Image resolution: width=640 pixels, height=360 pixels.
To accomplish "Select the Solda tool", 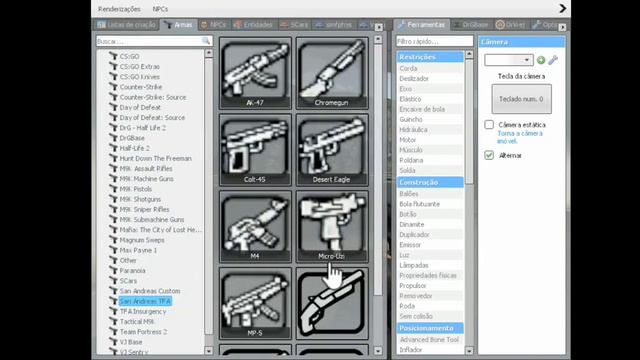I will point(430,170).
